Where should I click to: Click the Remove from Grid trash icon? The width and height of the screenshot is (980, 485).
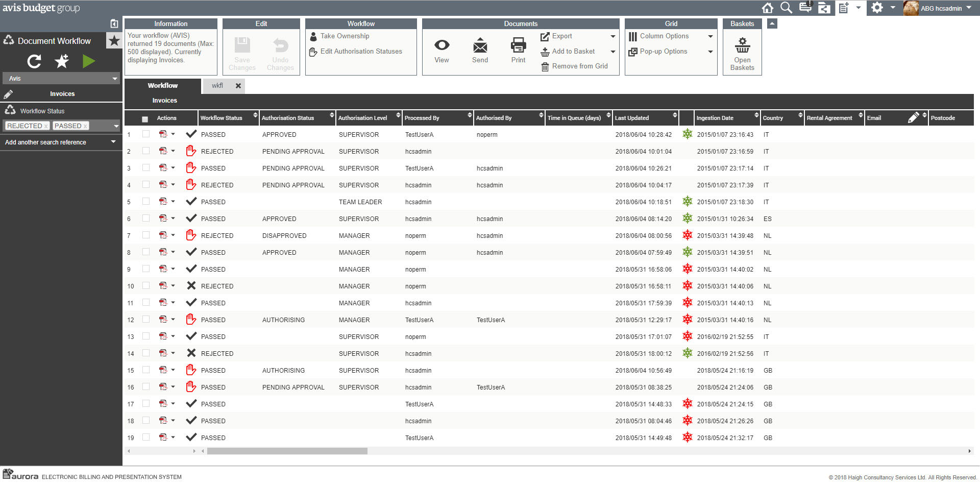[545, 66]
